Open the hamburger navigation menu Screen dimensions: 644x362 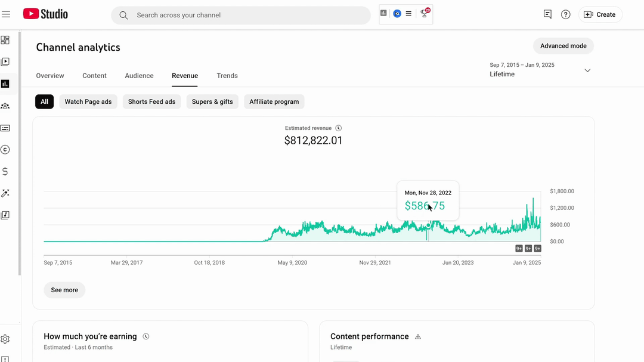pyautogui.click(x=6, y=14)
